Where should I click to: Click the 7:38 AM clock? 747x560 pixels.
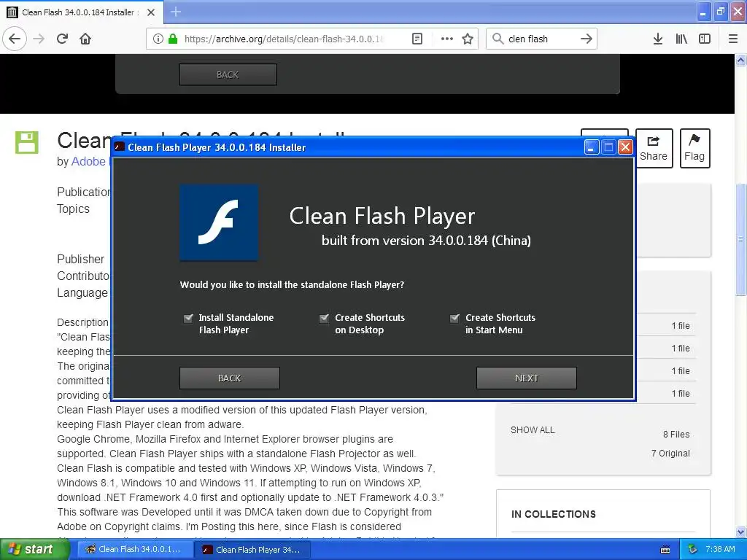point(720,549)
